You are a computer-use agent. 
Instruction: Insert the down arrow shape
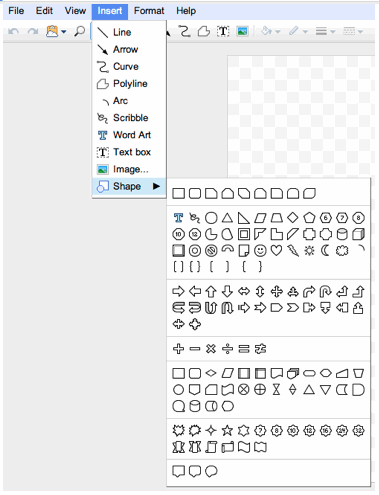(x=227, y=292)
